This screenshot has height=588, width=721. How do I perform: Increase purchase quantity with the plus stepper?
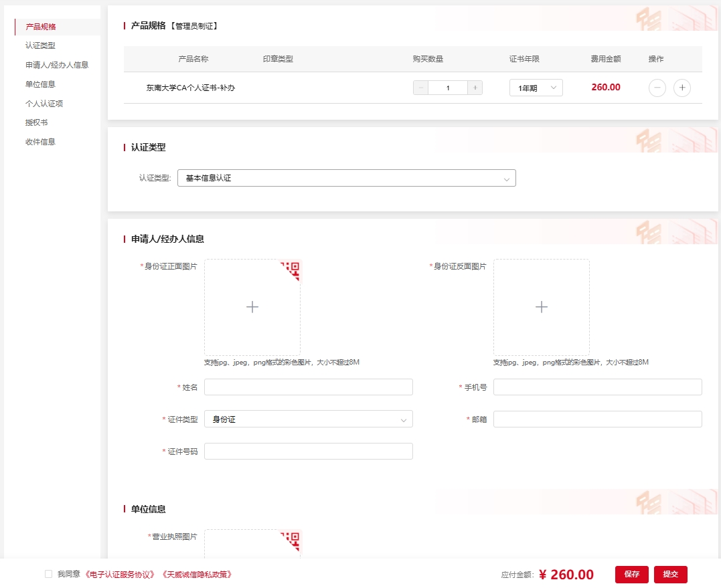tap(475, 88)
